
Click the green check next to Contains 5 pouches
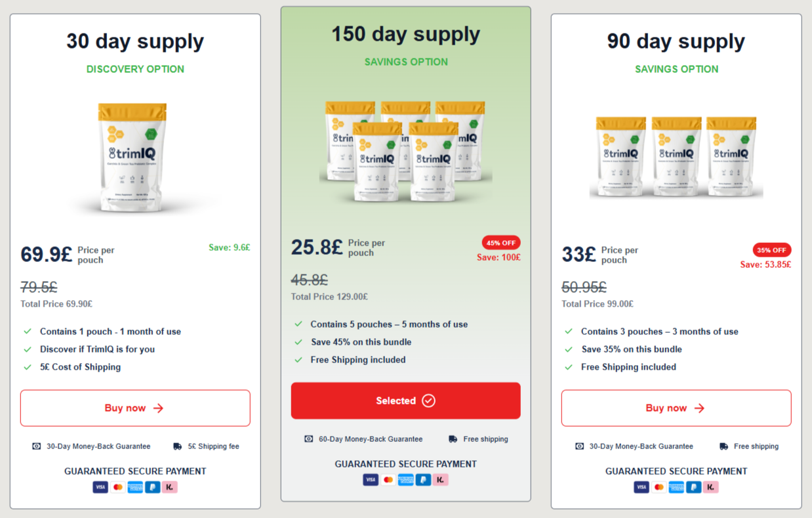pyautogui.click(x=298, y=324)
